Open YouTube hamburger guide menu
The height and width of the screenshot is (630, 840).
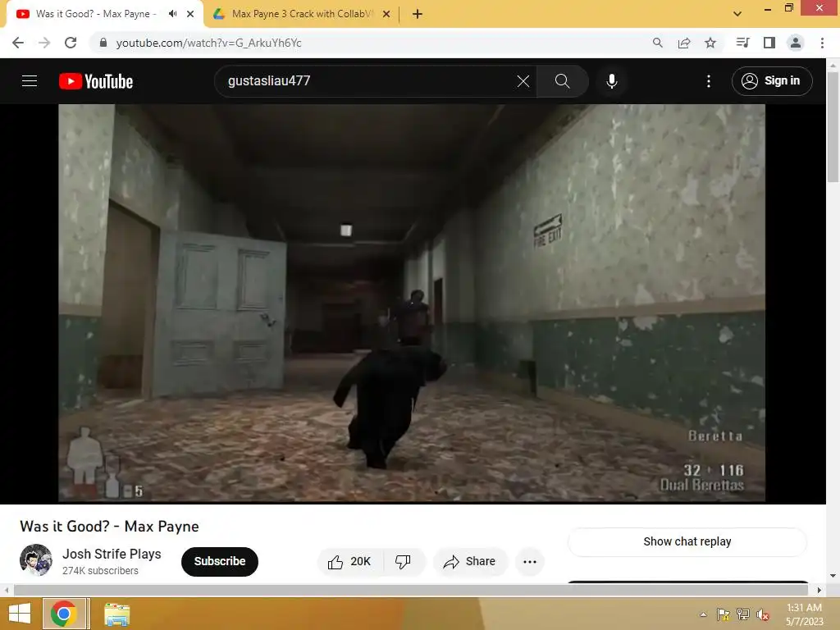pyautogui.click(x=30, y=81)
